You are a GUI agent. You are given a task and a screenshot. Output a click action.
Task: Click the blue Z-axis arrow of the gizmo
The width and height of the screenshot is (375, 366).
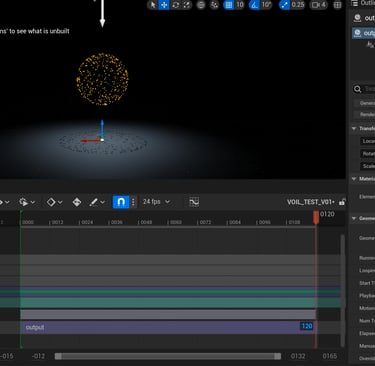coord(102,128)
